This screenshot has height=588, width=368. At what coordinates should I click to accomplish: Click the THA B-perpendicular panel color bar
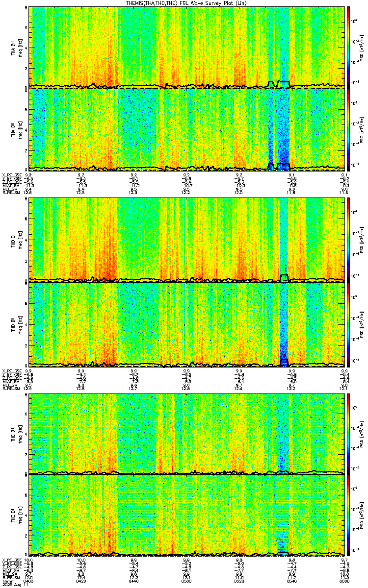click(349, 47)
